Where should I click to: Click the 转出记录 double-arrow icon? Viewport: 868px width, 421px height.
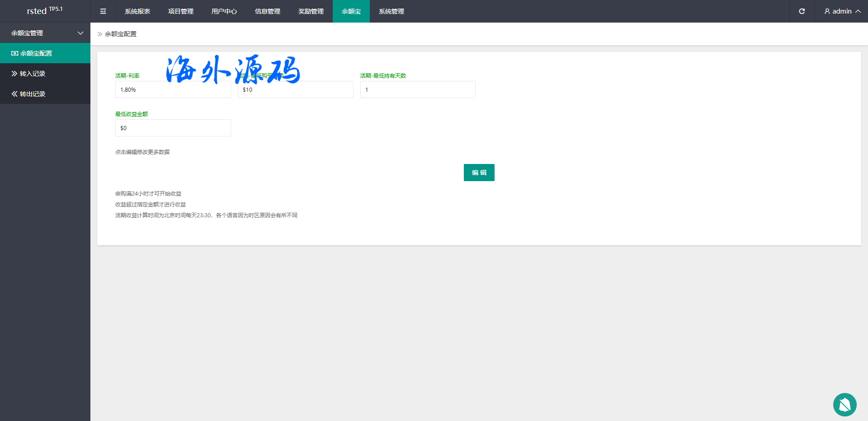[14, 94]
